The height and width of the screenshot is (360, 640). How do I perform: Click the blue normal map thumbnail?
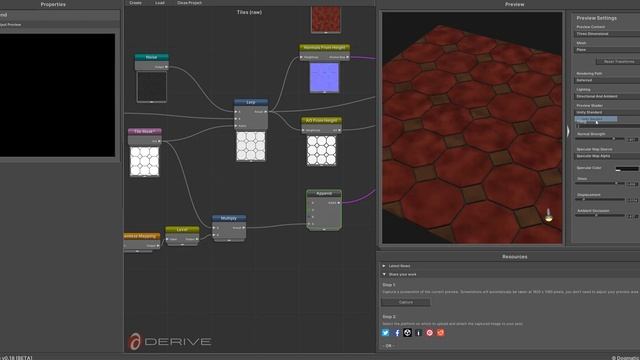coord(324,77)
